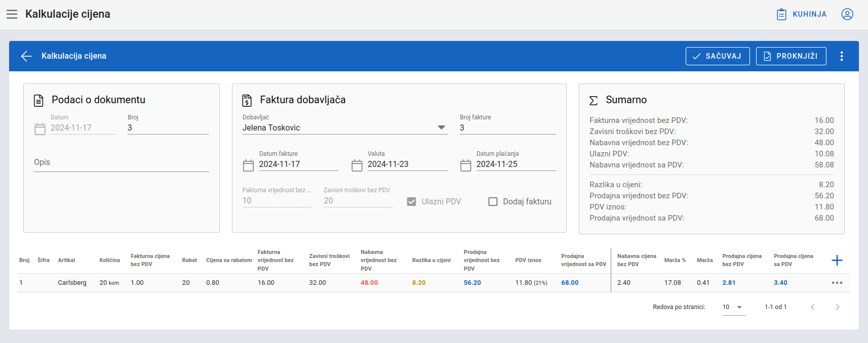
Task: Click the document date calendar icon
Action: click(40, 129)
